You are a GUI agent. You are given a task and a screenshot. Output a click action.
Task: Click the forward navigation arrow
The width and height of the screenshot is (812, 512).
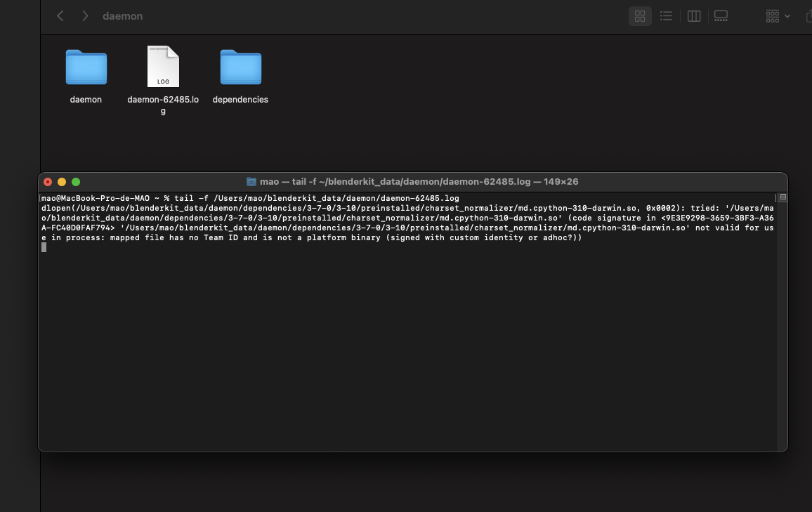pyautogui.click(x=84, y=15)
